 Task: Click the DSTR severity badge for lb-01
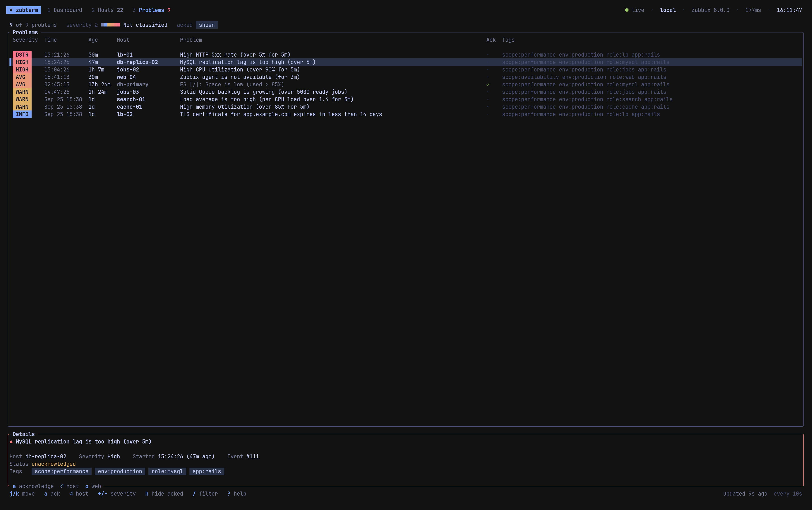click(22, 55)
